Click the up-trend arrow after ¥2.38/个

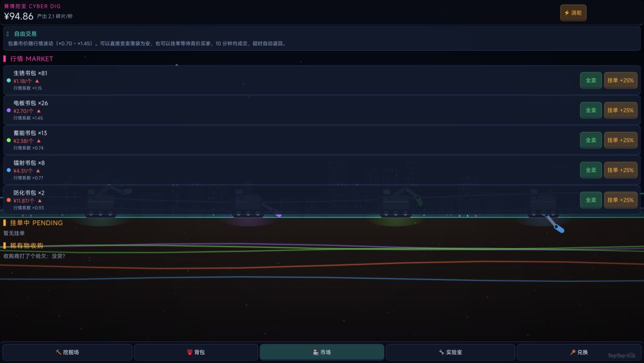[x=39, y=141]
